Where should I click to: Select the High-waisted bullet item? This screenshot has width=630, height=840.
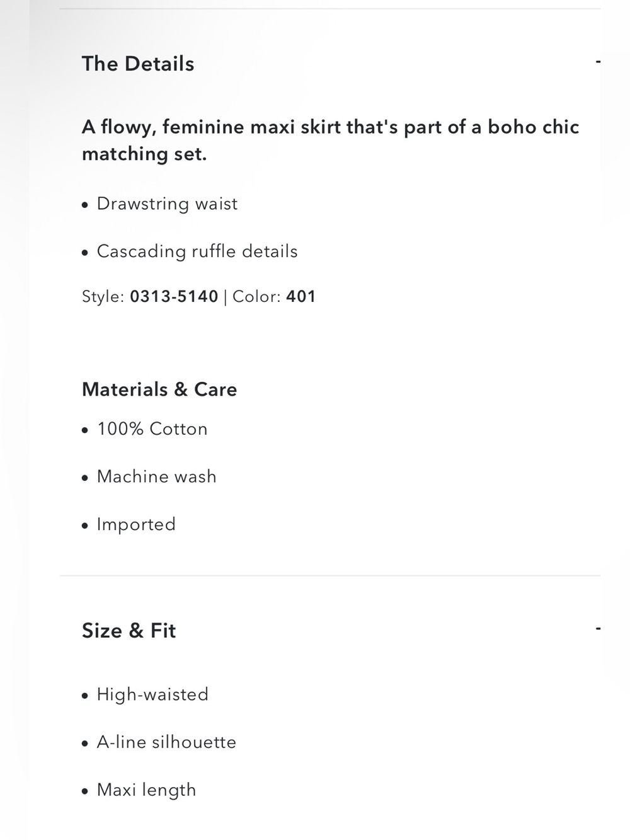152,694
